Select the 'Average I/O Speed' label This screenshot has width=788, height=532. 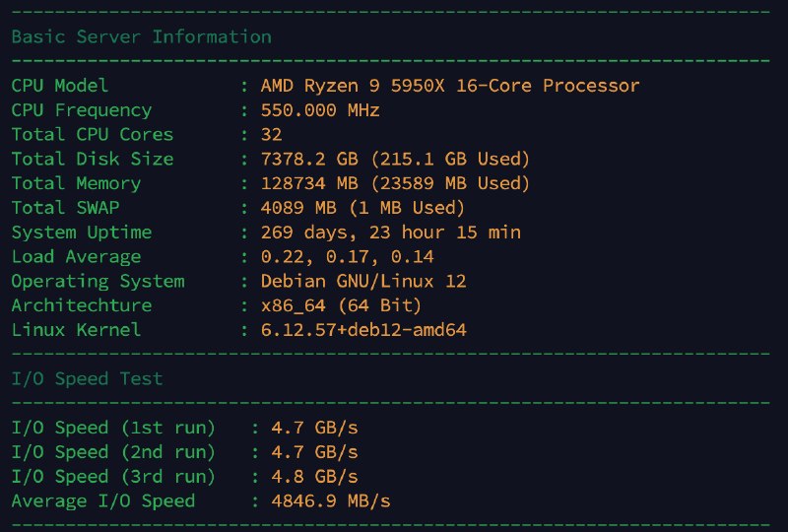(103, 501)
